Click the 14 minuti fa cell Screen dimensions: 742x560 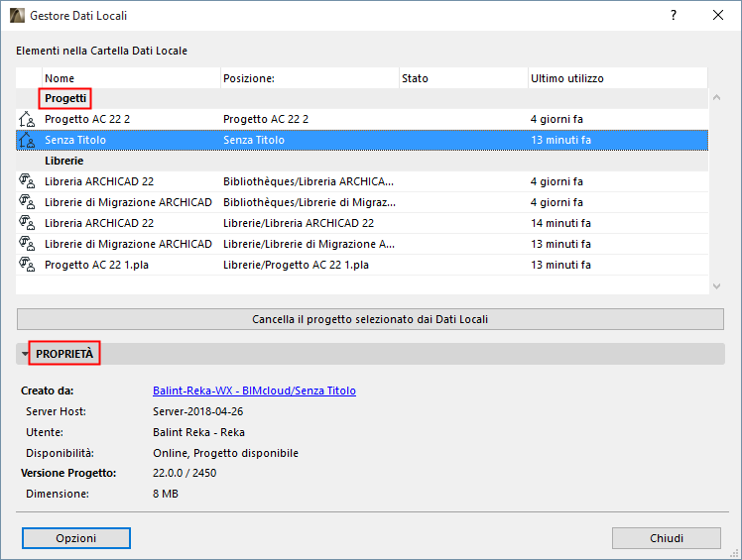(560, 223)
